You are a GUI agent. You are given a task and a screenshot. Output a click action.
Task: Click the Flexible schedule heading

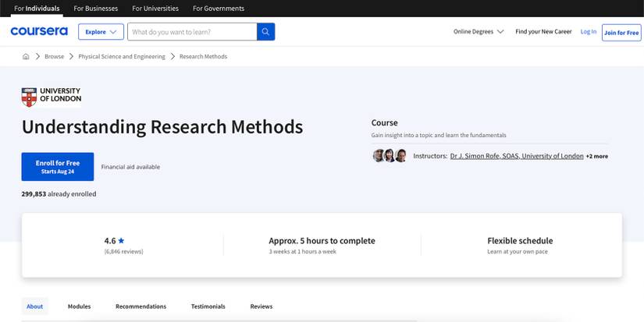(x=520, y=241)
